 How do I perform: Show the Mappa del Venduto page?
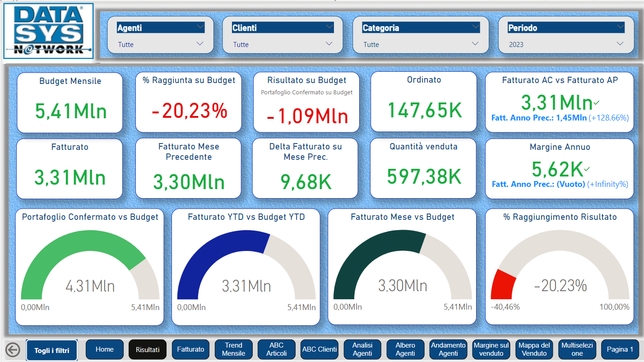534,349
